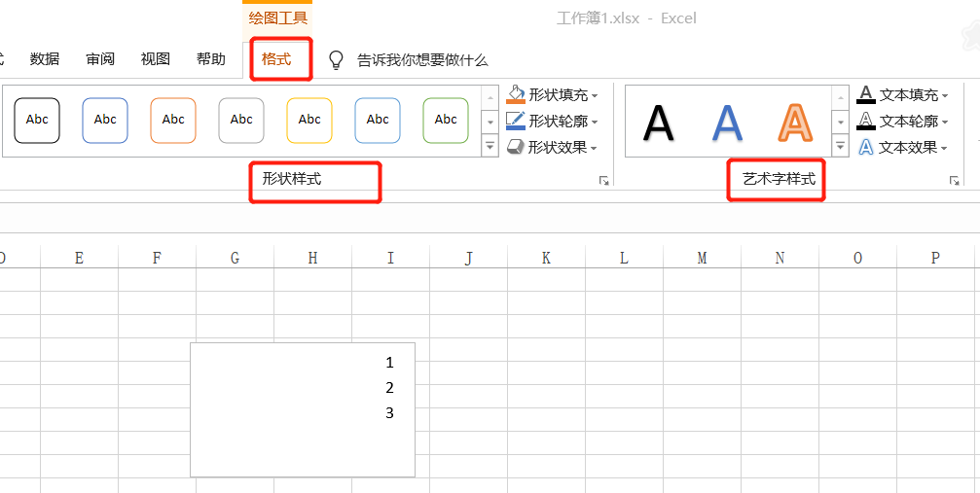Switch to the 数据 tab
This screenshot has width=980, height=493.
tap(45, 59)
